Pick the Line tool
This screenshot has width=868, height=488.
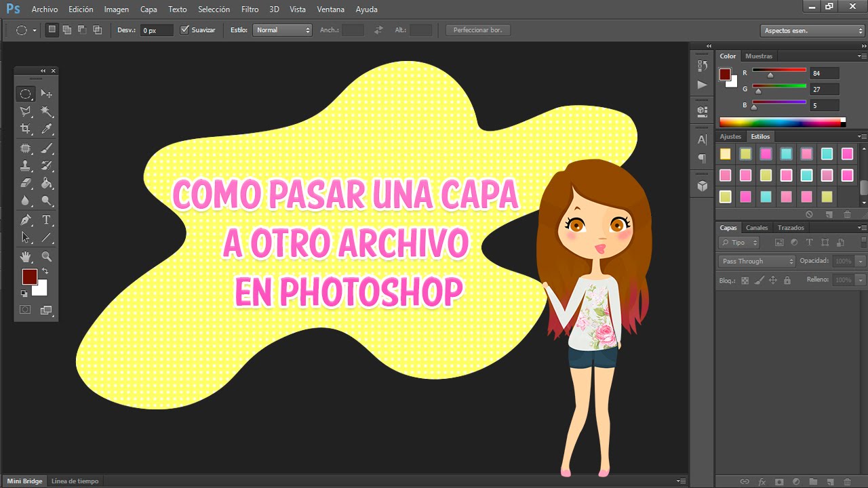tap(47, 237)
